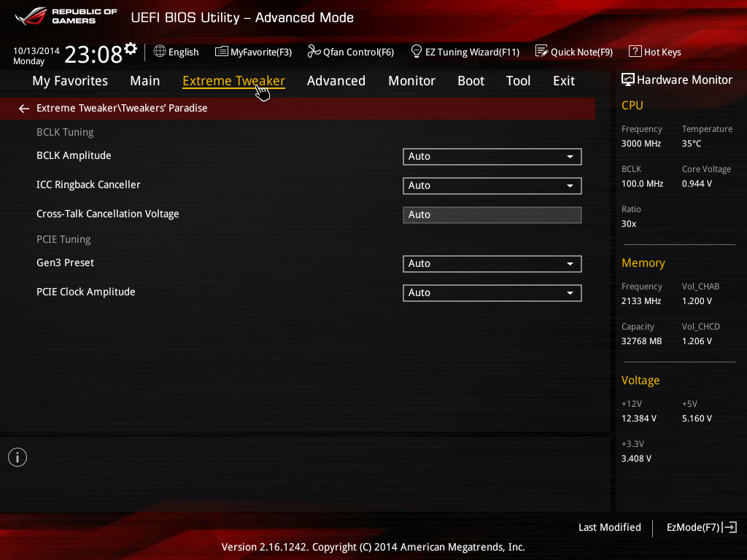The image size is (747, 560).
Task: Switch to the Advanced tab
Action: tap(336, 81)
